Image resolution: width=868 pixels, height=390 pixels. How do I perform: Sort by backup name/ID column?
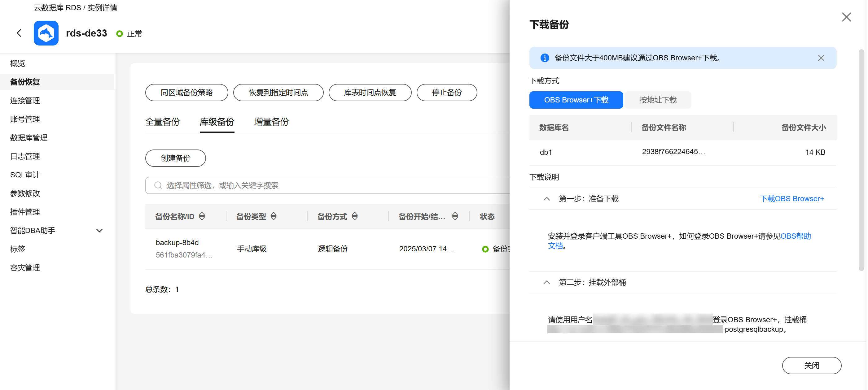click(x=202, y=216)
